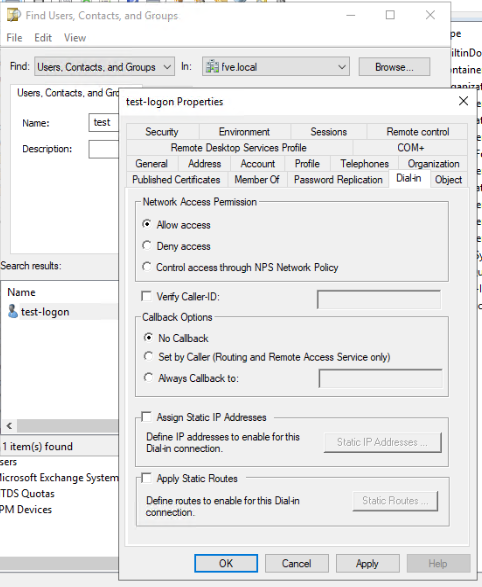Close the test-logon Properties dialog
Viewport: 482px width, 587px height.
[x=463, y=101]
